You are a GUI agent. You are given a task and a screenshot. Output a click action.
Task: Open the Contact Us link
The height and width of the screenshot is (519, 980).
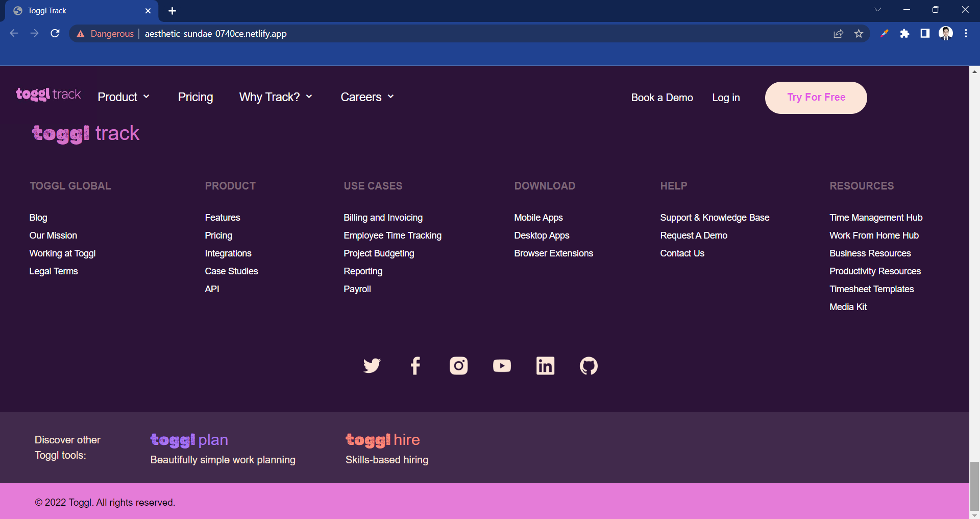(682, 253)
